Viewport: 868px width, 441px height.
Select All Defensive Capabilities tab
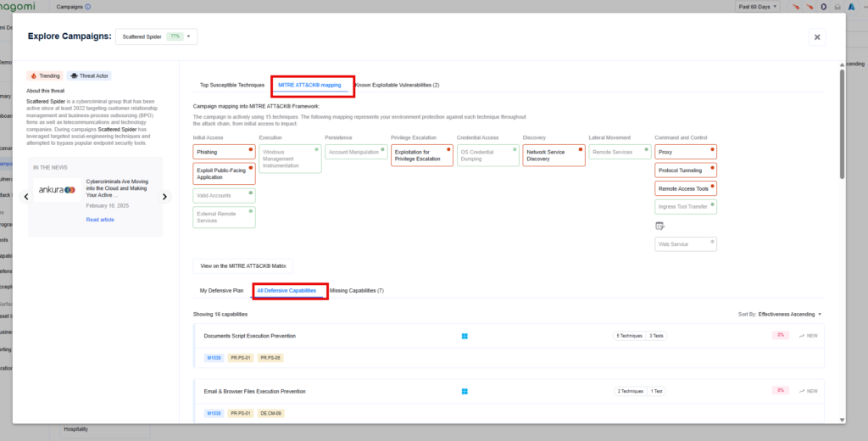[287, 290]
